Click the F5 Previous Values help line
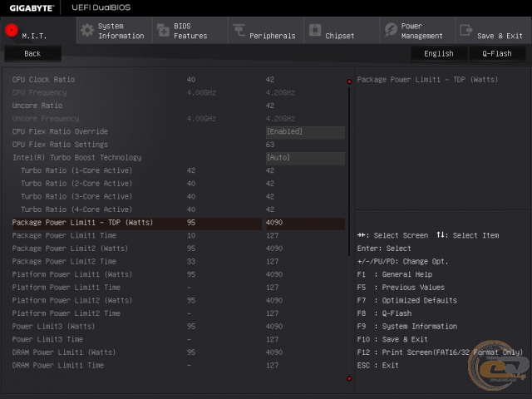This screenshot has width=532, height=399. click(401, 288)
